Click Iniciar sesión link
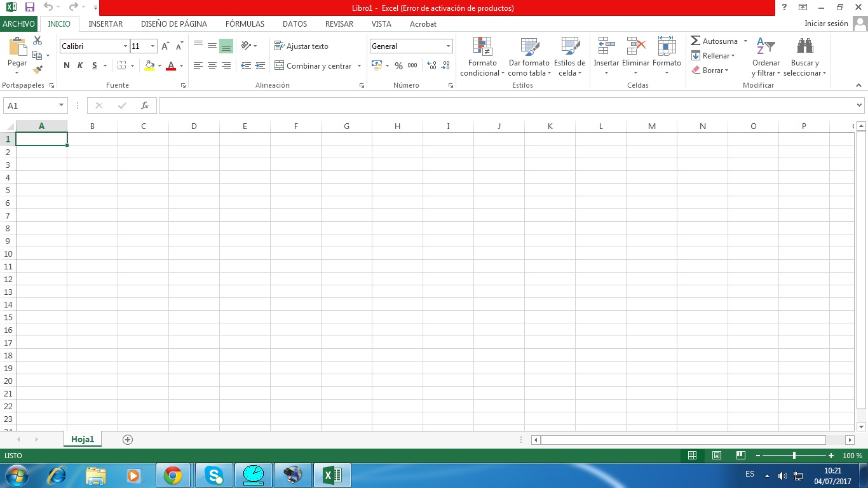 [826, 24]
